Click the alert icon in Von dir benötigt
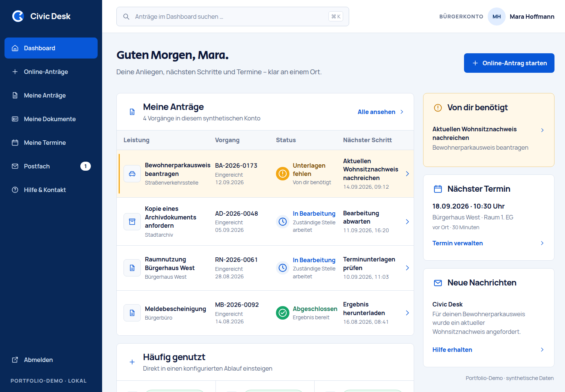565x392 pixels. tap(438, 108)
